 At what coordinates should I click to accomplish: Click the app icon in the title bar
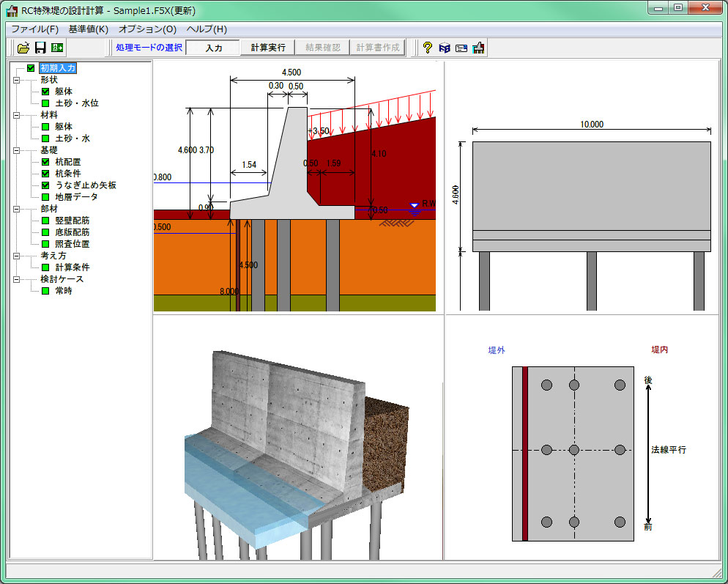tap(12, 11)
